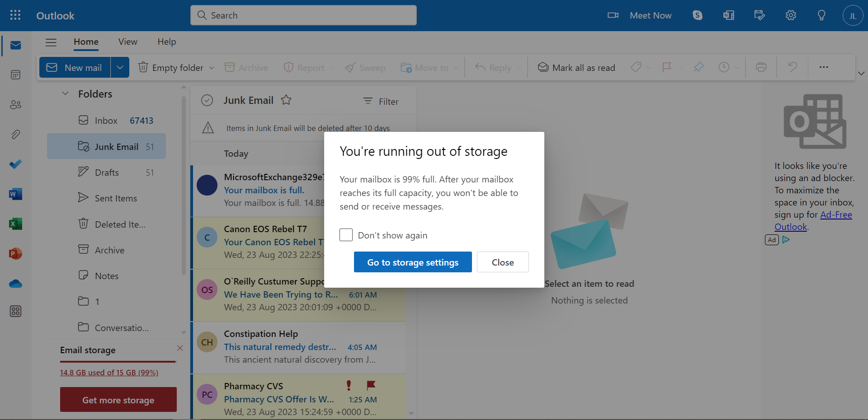Open the JL account avatar
This screenshot has height=420, width=868.
[853, 15]
